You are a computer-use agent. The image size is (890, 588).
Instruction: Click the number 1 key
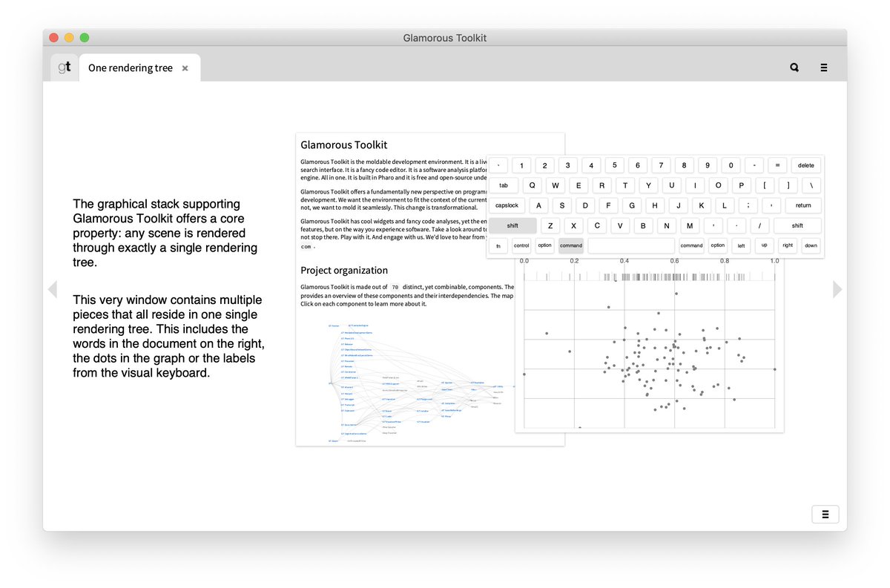pos(521,165)
